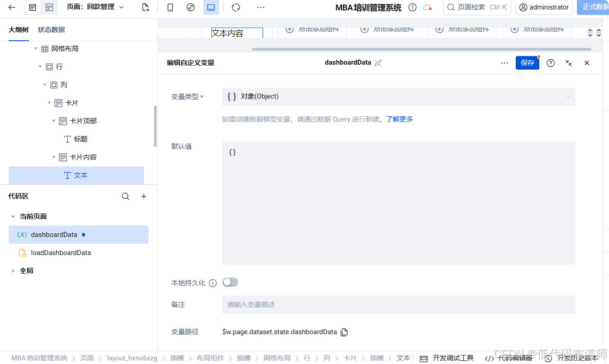Image resolution: width=609 pixels, height=364 pixels.
Task: Collapse the 网格布局 tree node
Action: pos(36,48)
